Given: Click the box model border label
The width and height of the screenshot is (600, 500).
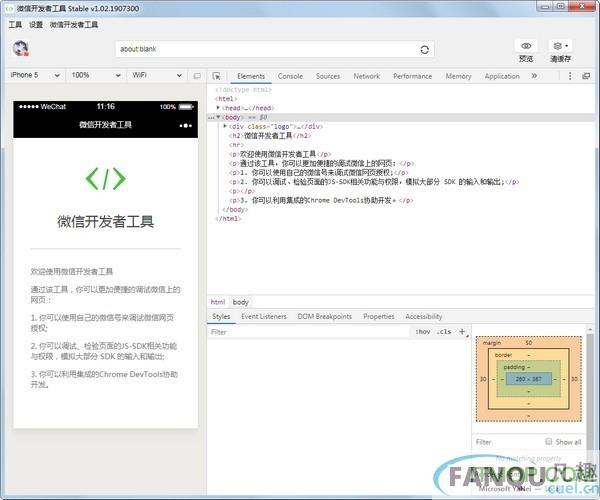Looking at the screenshot, I should [x=503, y=355].
